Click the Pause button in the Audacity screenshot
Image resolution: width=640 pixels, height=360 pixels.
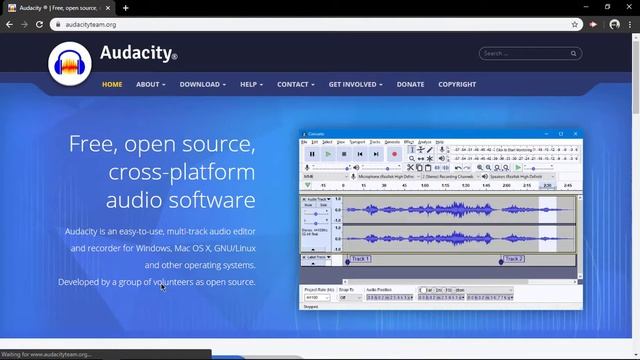(312, 154)
